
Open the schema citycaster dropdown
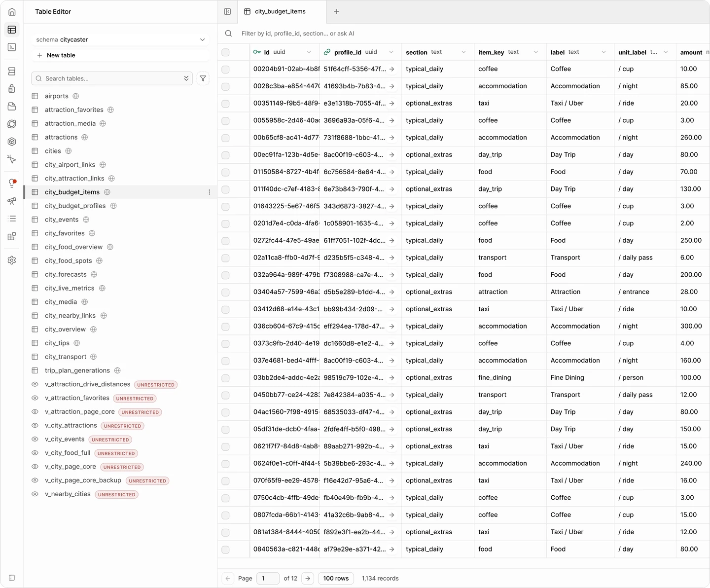point(120,39)
